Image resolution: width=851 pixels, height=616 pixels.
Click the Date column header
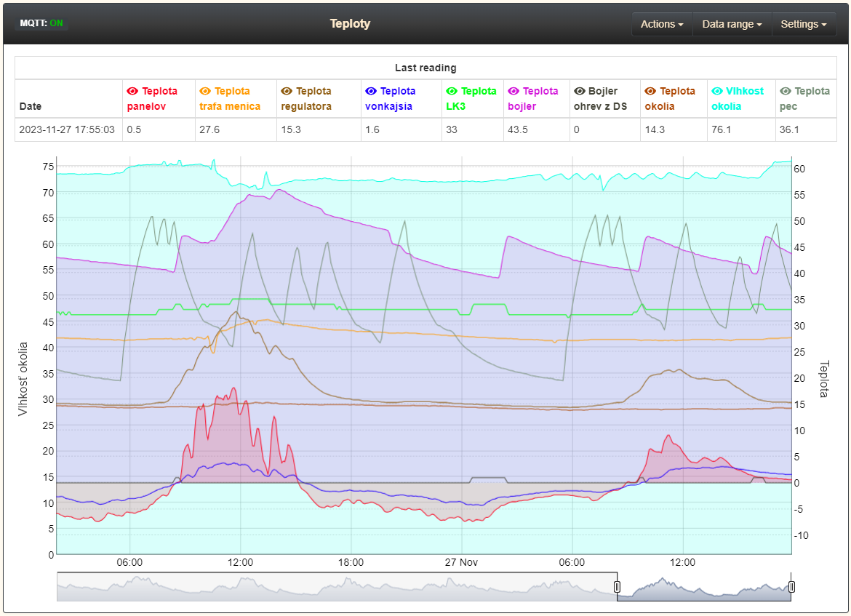pos(31,106)
